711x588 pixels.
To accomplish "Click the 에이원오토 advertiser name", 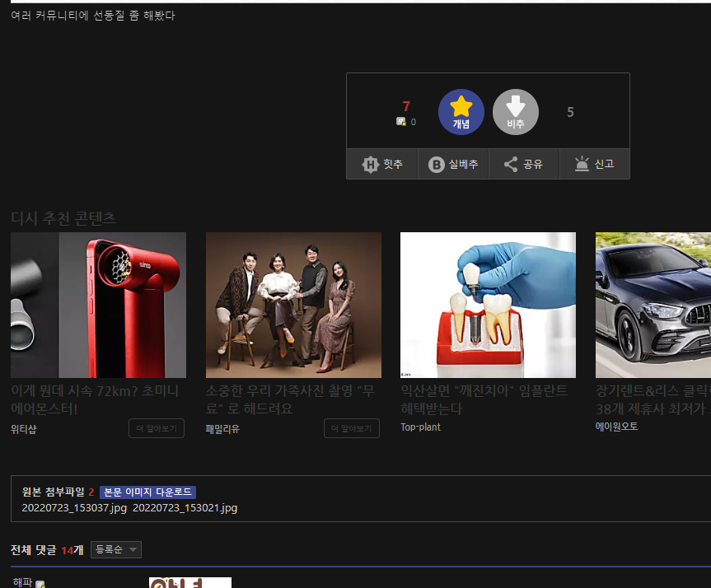I will [616, 427].
